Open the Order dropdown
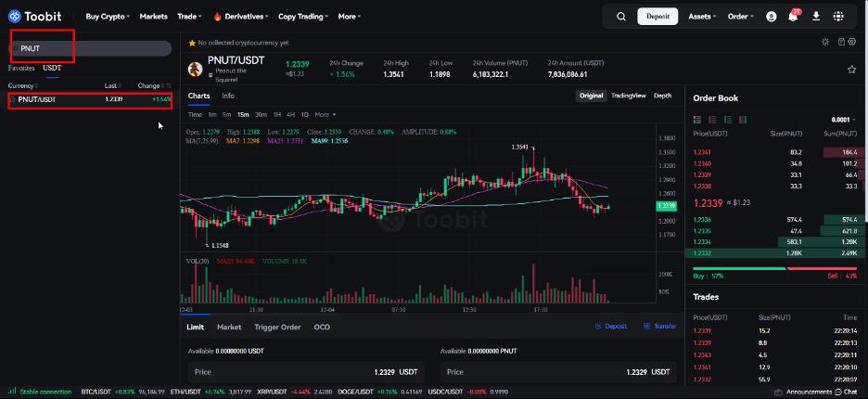Image resolution: width=868 pixels, height=399 pixels. 740,17
